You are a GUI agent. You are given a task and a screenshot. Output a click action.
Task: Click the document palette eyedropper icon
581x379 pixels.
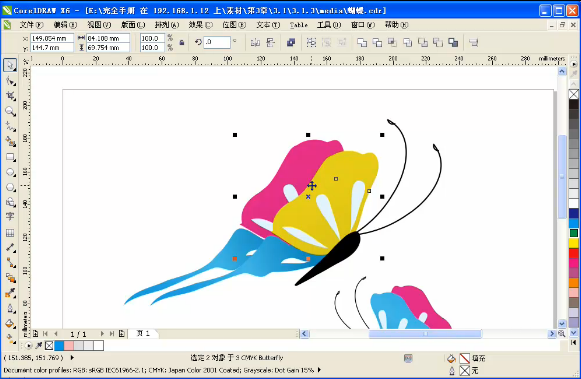click(x=39, y=346)
